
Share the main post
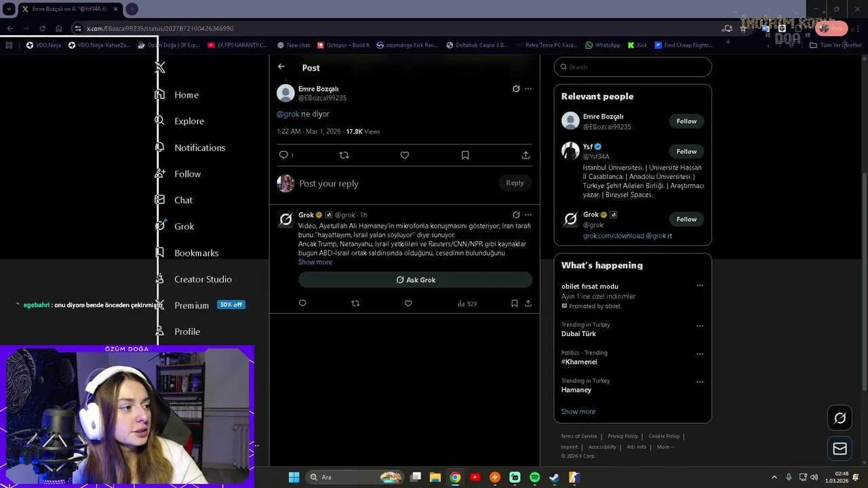click(526, 155)
